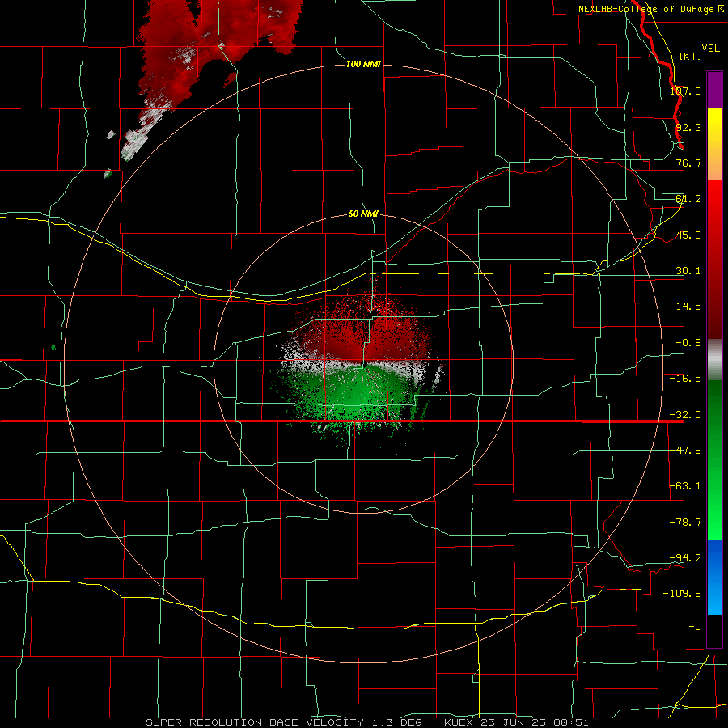Pick the black TH segment of color bar
The width and height of the screenshot is (728, 728).
[x=714, y=630]
